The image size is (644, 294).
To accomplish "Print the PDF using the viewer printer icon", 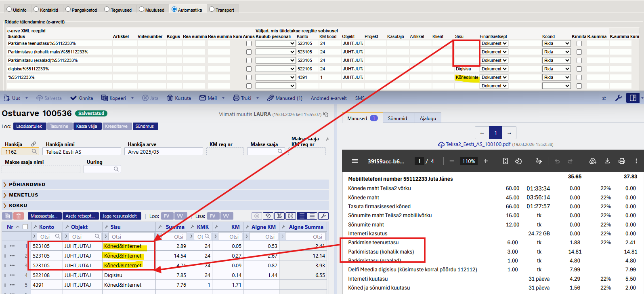I will tap(622, 161).
